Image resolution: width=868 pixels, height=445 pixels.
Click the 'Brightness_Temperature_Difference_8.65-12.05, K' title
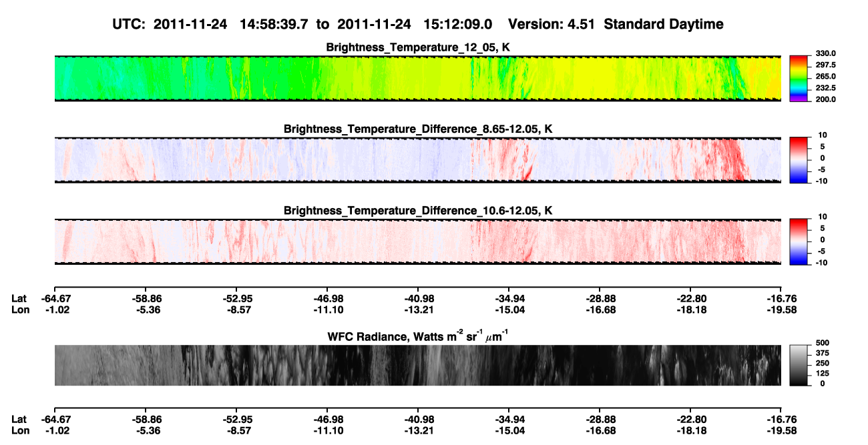[x=418, y=129]
